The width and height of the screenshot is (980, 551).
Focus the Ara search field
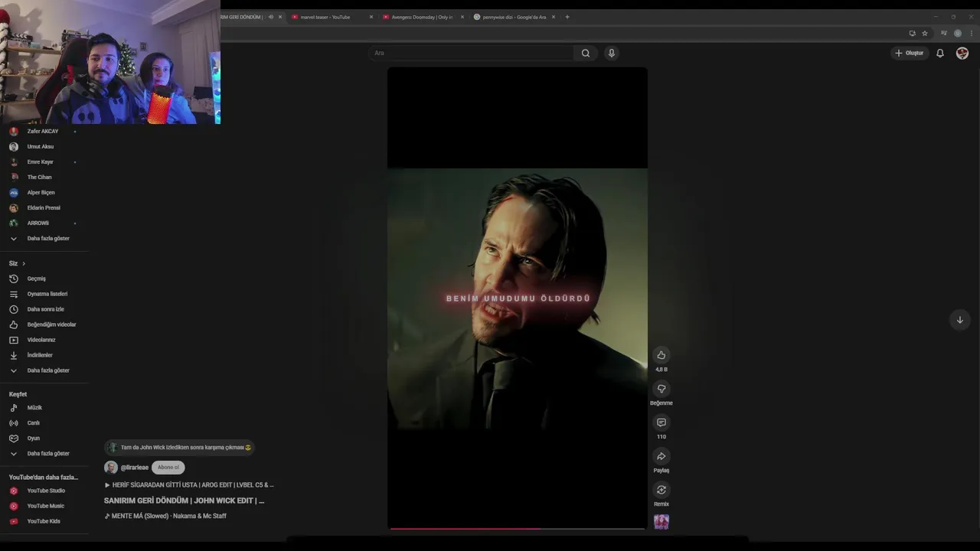tap(471, 53)
